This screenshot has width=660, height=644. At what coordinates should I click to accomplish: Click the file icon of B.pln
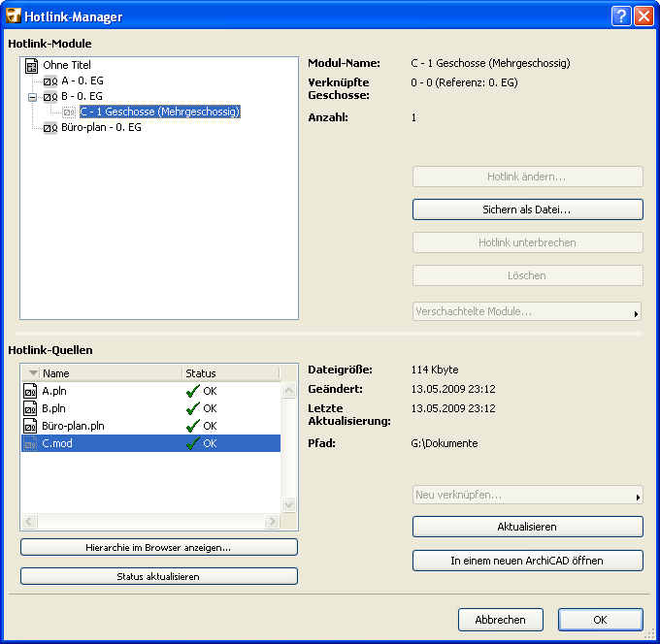click(x=30, y=408)
